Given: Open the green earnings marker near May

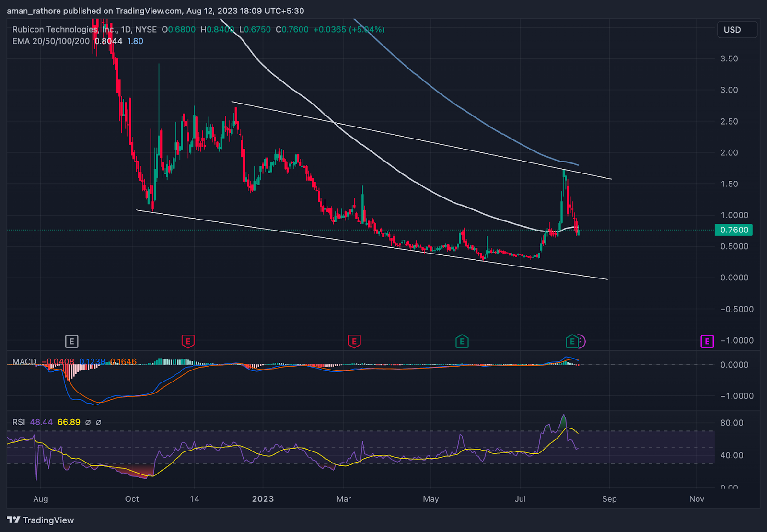Looking at the screenshot, I should coord(462,341).
